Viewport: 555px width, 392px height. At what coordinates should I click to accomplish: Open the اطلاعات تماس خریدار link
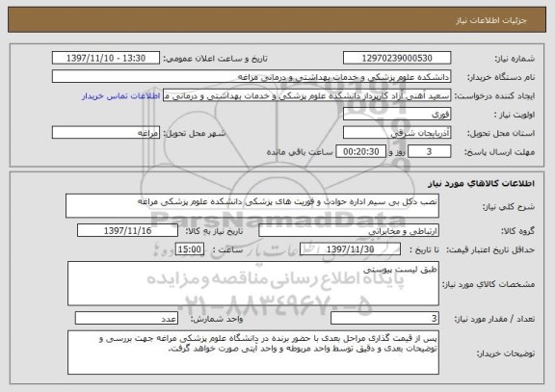point(121,96)
